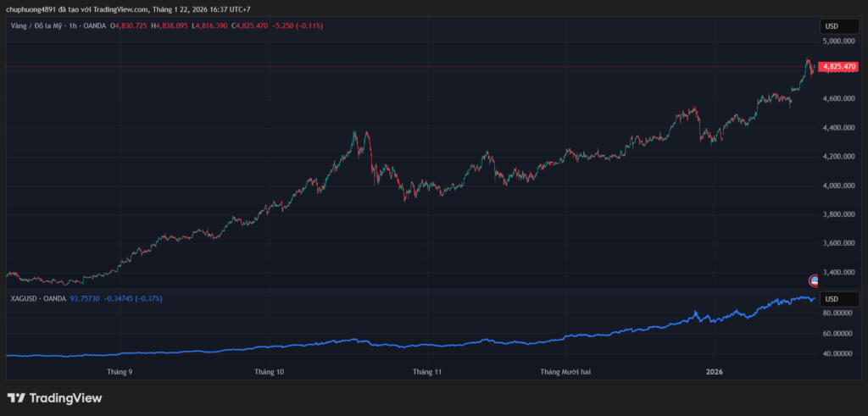This screenshot has height=416, width=868.
Task: Open the USD currency selector on gold pane
Action: 832,26
